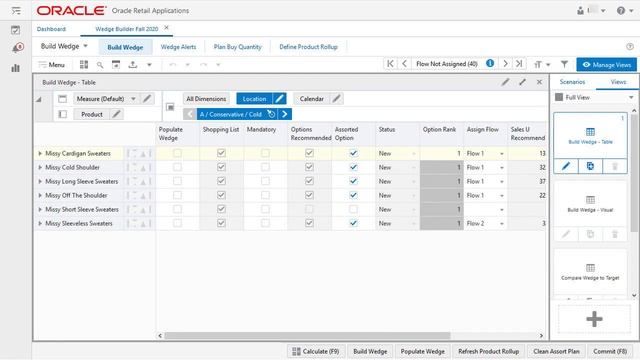This screenshot has height=360, width=640.
Task: Open the navigation hamburger menu icon
Action: (x=16, y=11)
